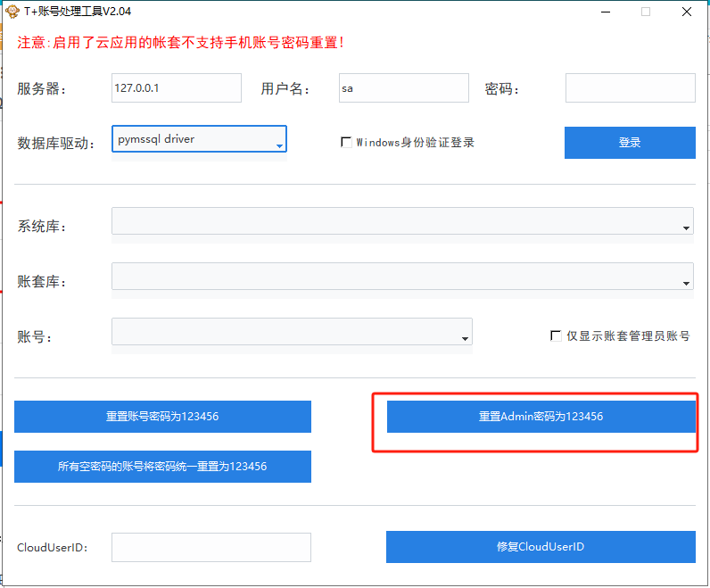The image size is (710, 588).
Task: Click the 账套库 label
Action: coord(42,281)
